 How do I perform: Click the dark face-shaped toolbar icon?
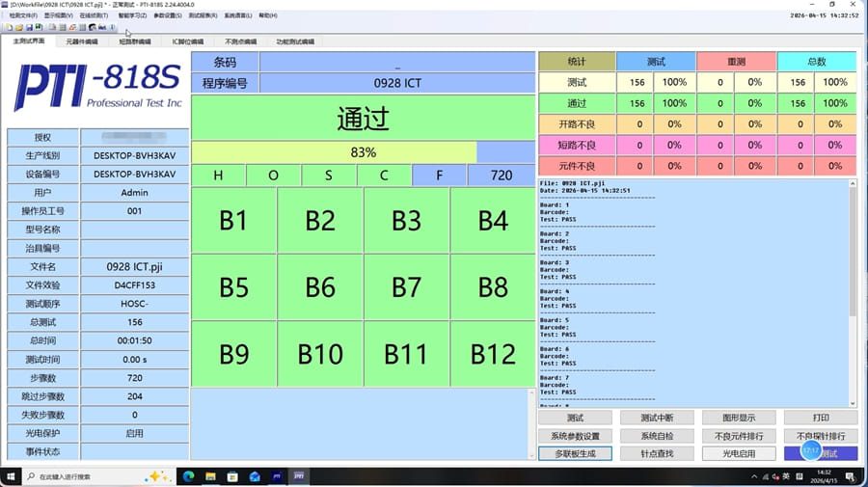click(93, 27)
